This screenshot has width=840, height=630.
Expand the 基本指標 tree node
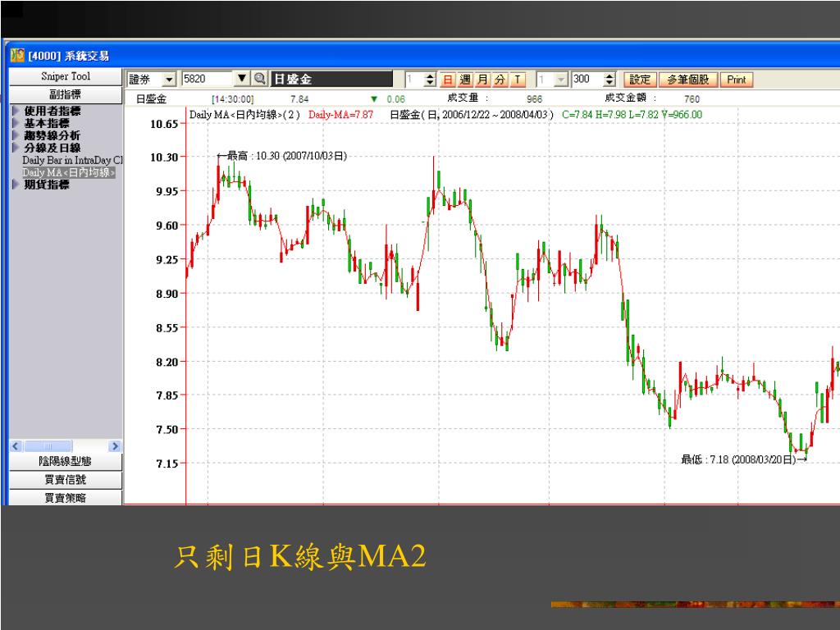click(x=15, y=123)
